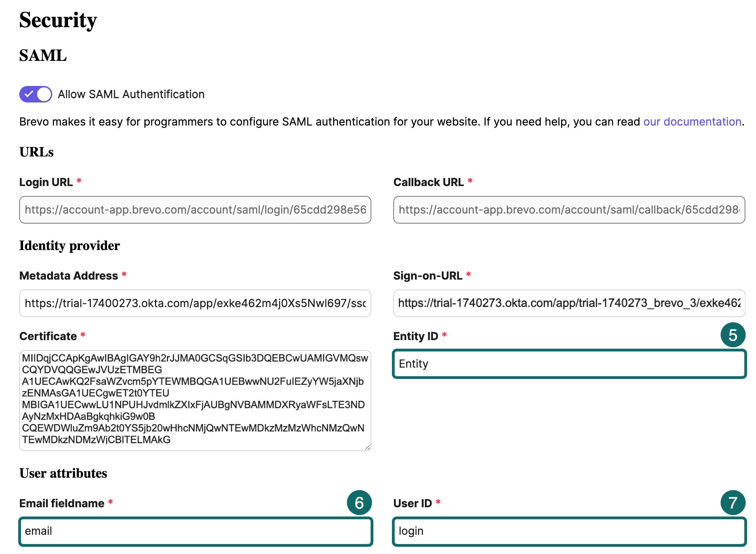Click the "Security" page heading
The height and width of the screenshot is (554, 756).
[x=58, y=21]
